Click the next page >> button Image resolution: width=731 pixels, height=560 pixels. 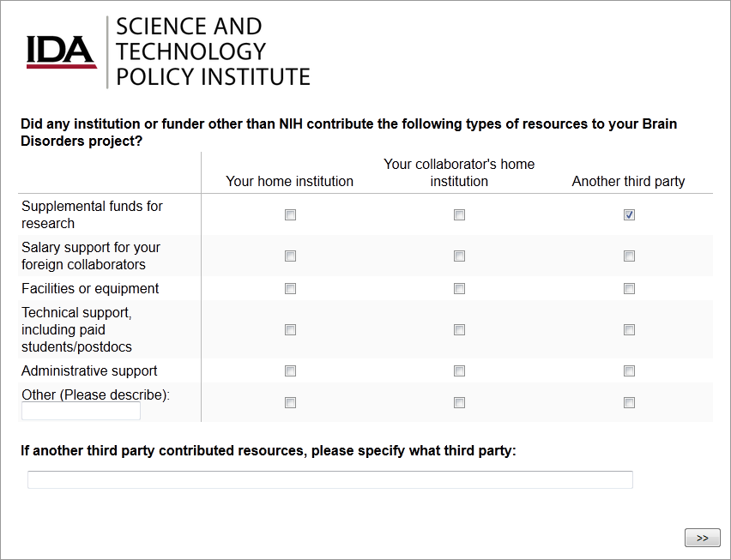point(702,538)
